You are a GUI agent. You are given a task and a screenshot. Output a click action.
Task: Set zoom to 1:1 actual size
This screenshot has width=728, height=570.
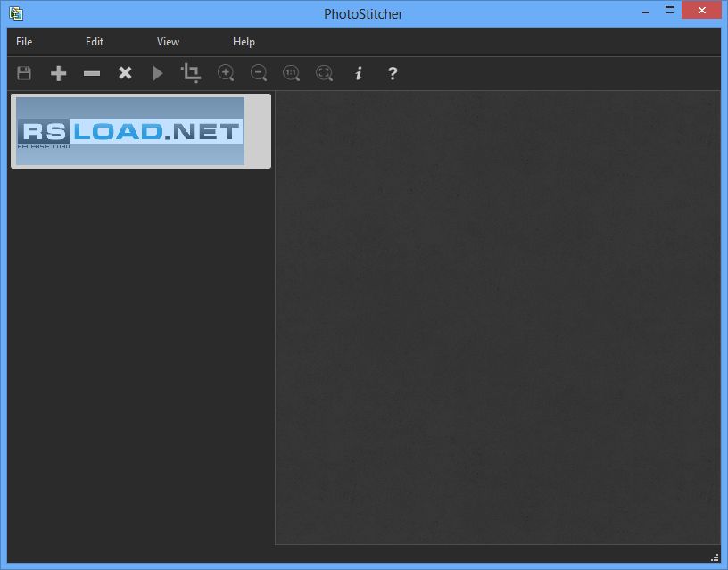291,73
